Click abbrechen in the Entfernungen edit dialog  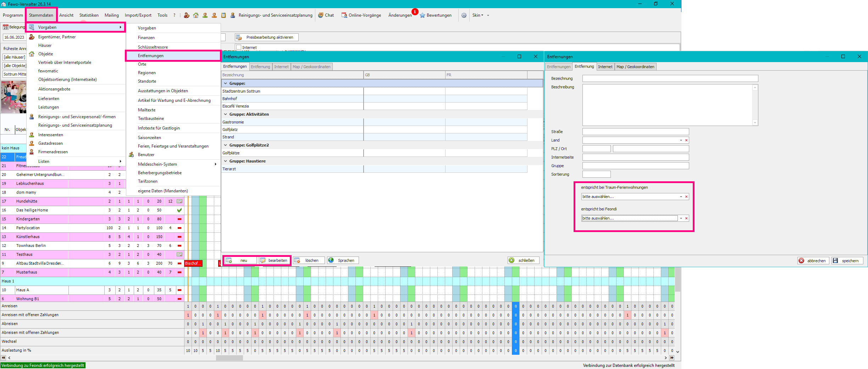click(813, 261)
